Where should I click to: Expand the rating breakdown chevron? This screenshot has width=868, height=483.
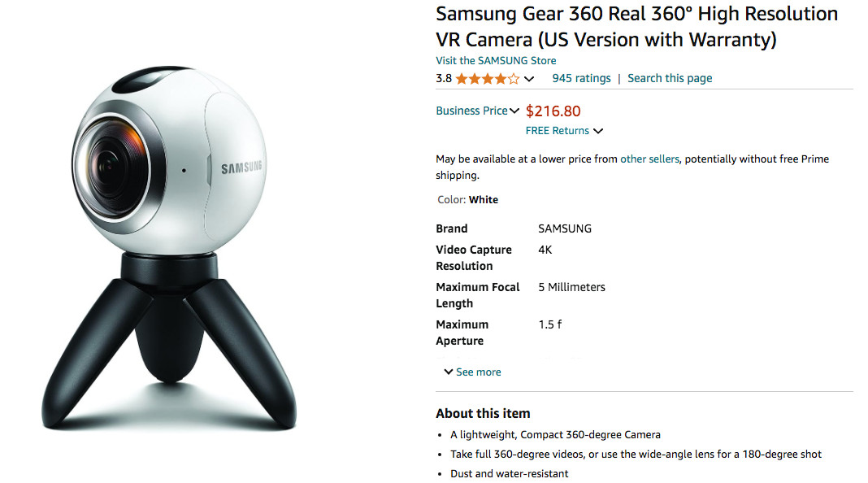(x=529, y=79)
